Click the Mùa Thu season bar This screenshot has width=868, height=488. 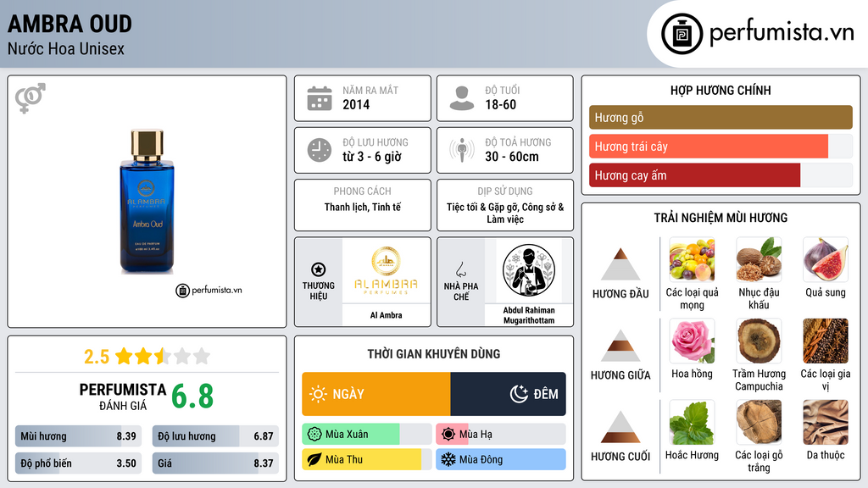(366, 459)
